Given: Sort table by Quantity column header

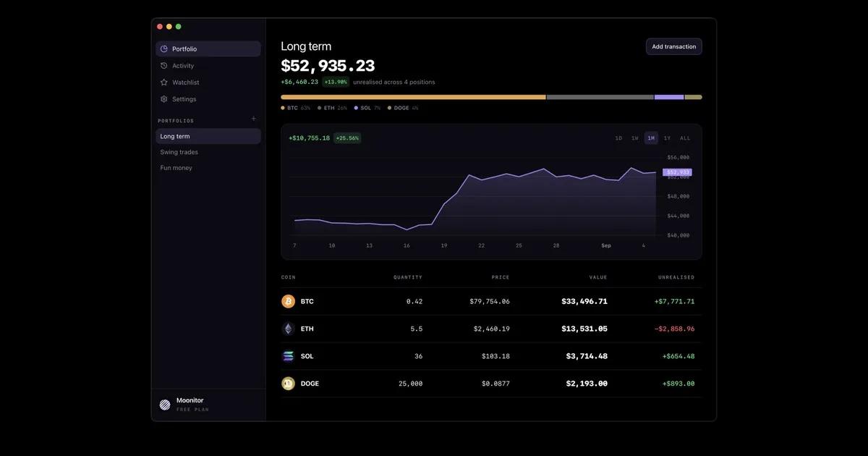Looking at the screenshot, I should [x=408, y=277].
